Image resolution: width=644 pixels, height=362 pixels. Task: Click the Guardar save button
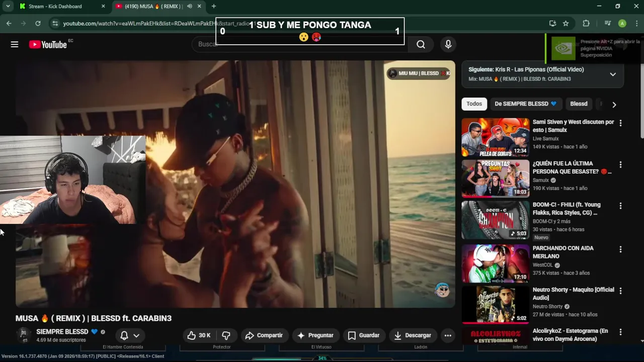[364, 335]
